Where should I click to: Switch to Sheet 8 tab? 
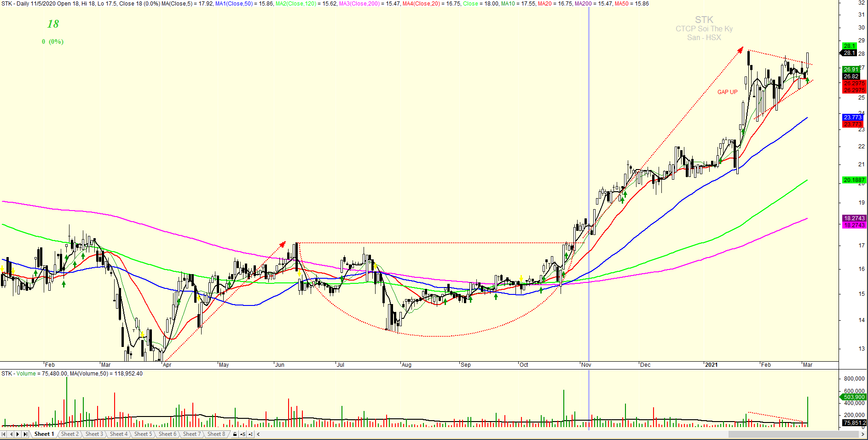216,434
